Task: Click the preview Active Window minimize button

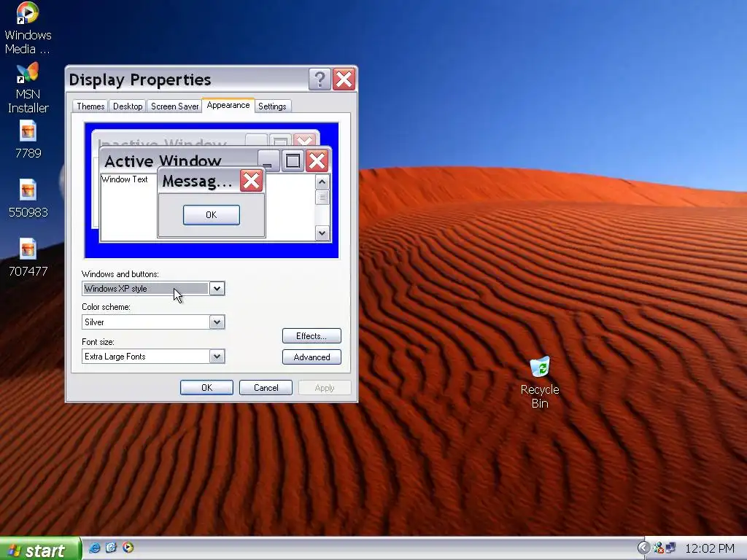Action: 268,161
